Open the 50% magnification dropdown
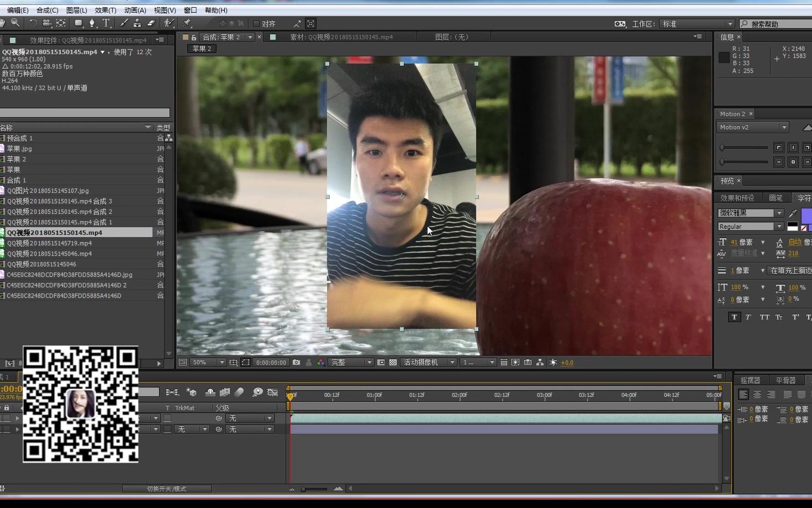The image size is (812, 508). pos(208,363)
